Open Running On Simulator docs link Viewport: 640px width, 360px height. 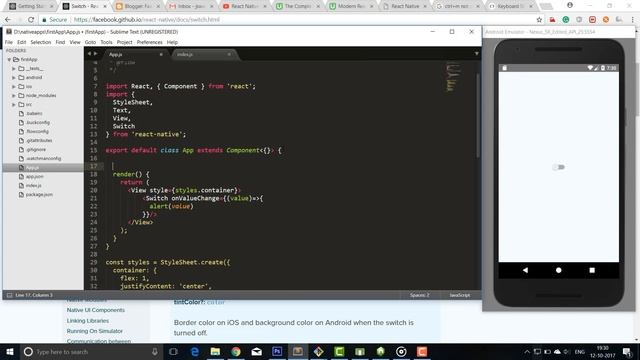[x=94, y=331]
